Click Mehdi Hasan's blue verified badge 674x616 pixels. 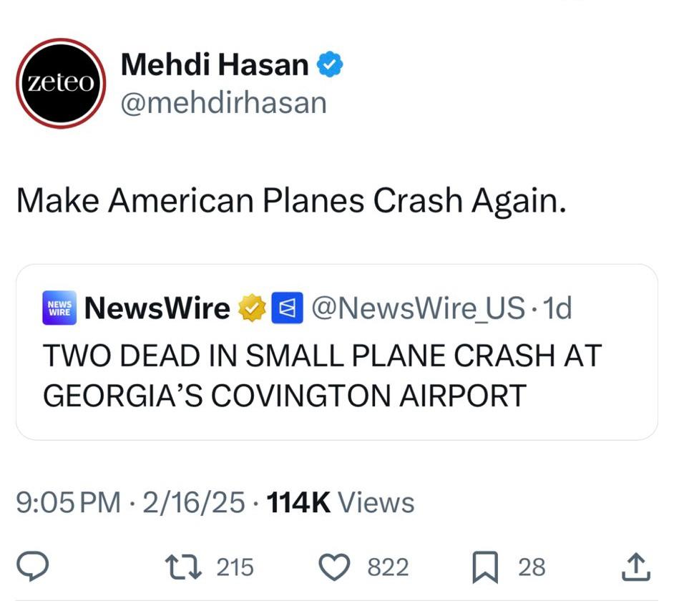coord(331,64)
